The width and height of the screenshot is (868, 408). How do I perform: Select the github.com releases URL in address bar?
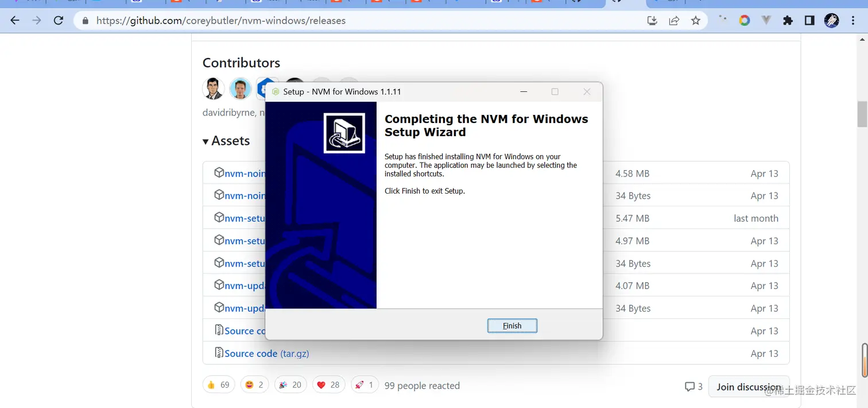click(x=221, y=21)
